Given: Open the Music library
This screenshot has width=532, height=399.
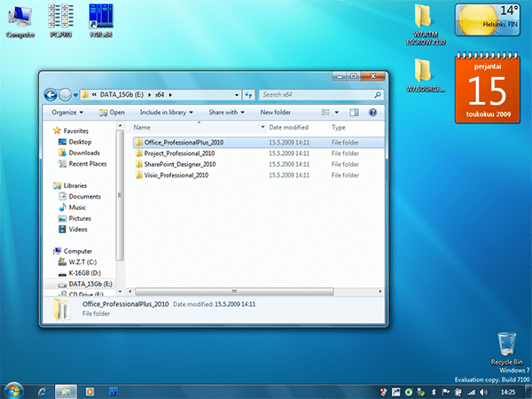Looking at the screenshot, I should pos(73,207).
